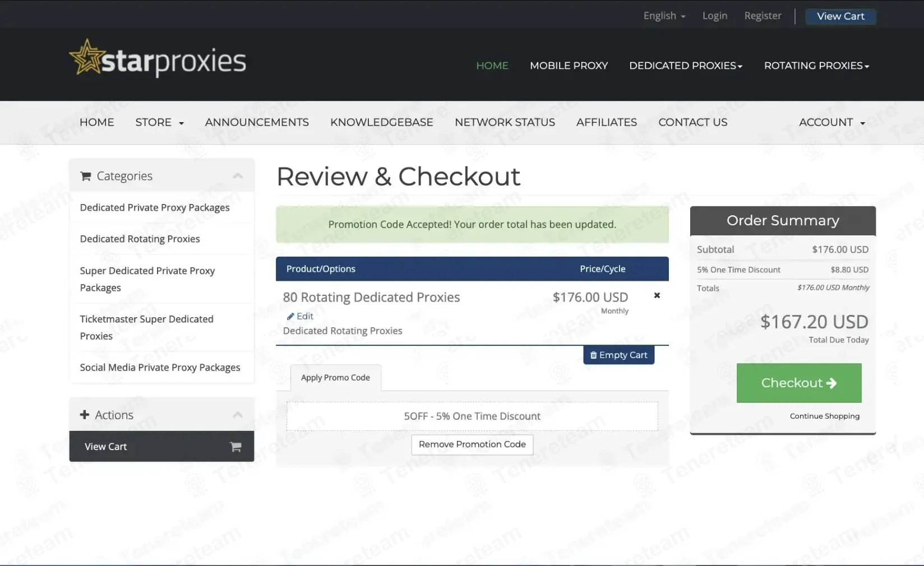Click the Order Summary heading
This screenshot has height=566, width=924.
pos(783,220)
